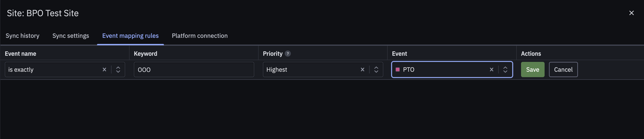Click the Event name column header

click(20, 54)
